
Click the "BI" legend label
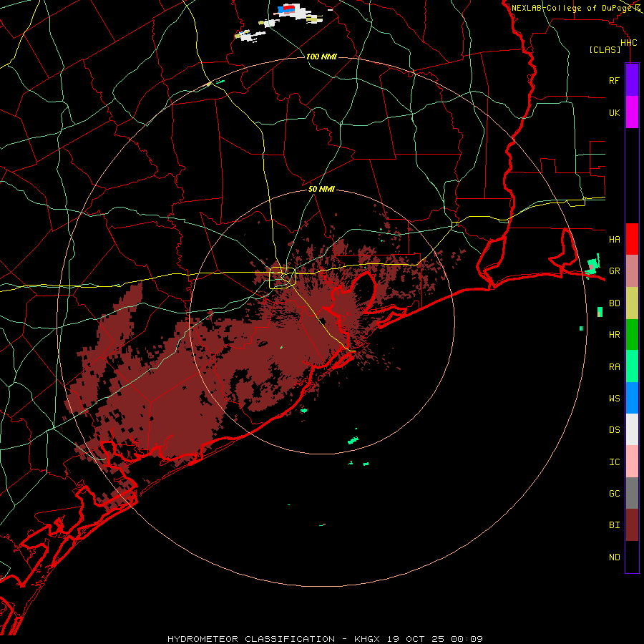click(x=614, y=525)
